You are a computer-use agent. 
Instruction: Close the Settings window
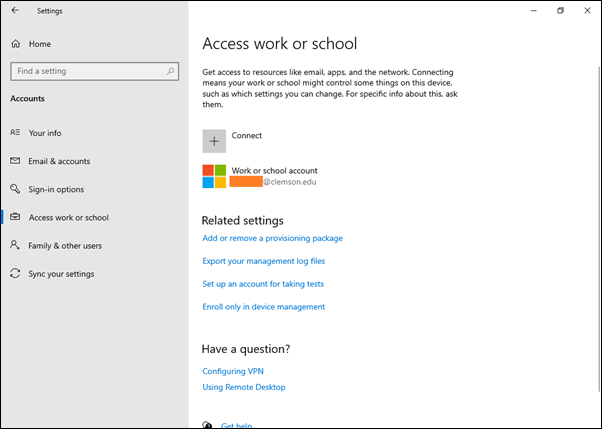tap(587, 11)
